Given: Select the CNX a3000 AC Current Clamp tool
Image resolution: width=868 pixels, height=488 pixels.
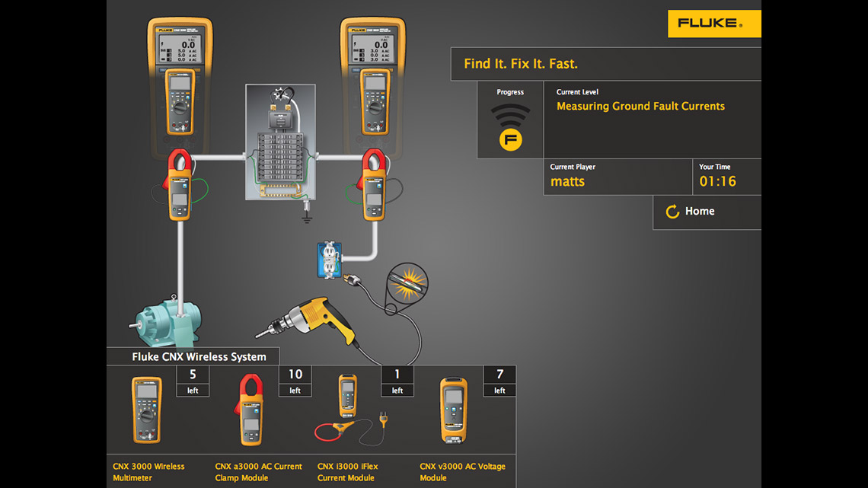Looking at the screenshot, I should (251, 410).
